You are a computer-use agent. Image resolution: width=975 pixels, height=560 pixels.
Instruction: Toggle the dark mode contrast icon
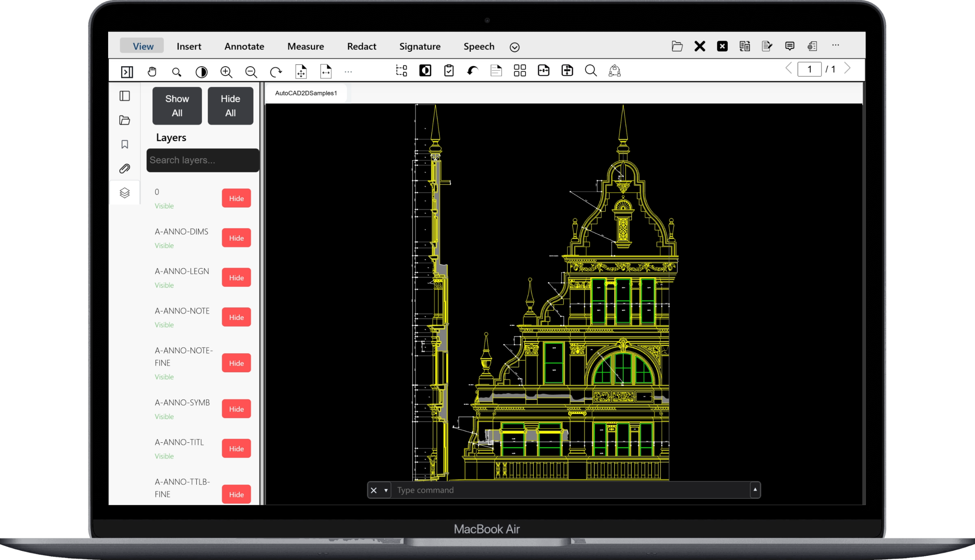point(201,72)
